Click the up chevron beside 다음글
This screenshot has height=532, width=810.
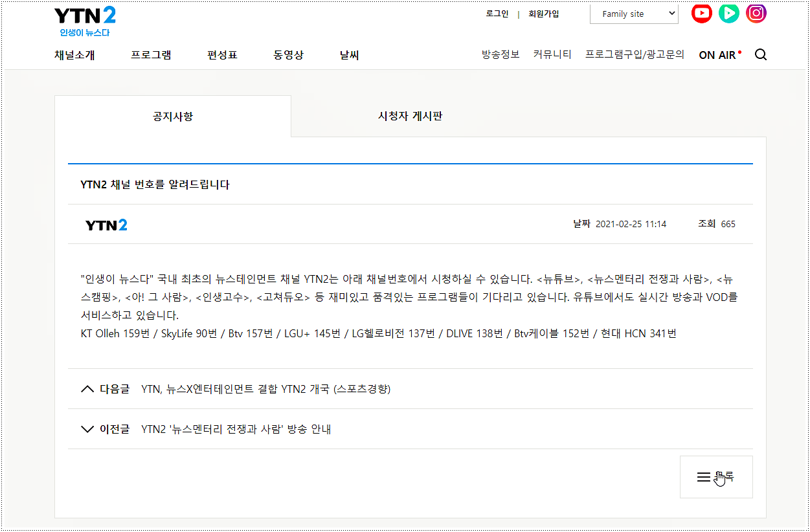click(87, 389)
